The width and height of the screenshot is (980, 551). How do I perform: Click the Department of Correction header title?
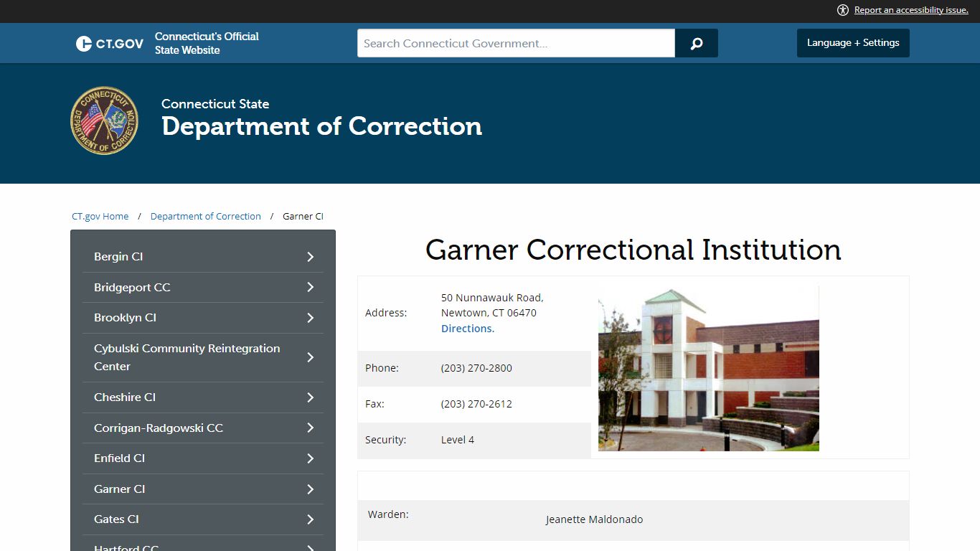click(321, 126)
